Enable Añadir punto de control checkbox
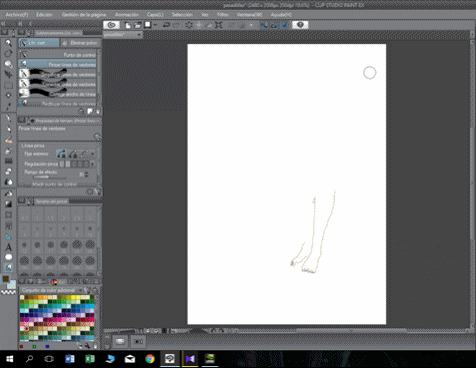This screenshot has height=368, width=476. point(28,184)
